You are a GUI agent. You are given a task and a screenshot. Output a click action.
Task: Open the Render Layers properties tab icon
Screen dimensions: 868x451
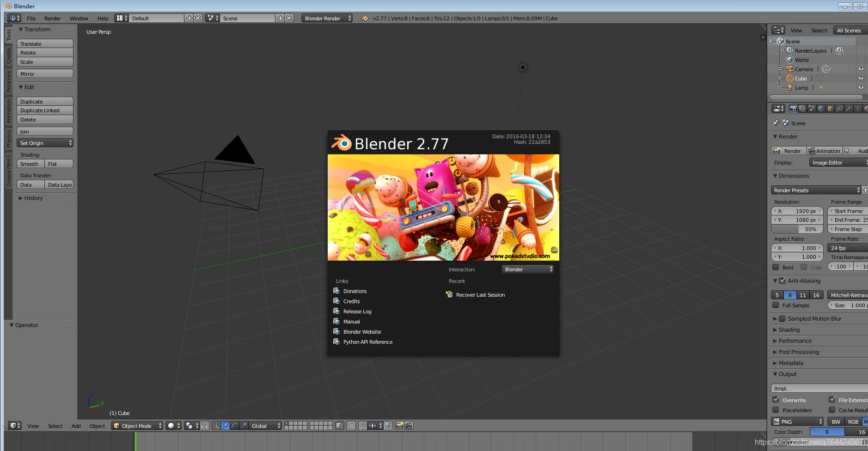click(802, 109)
